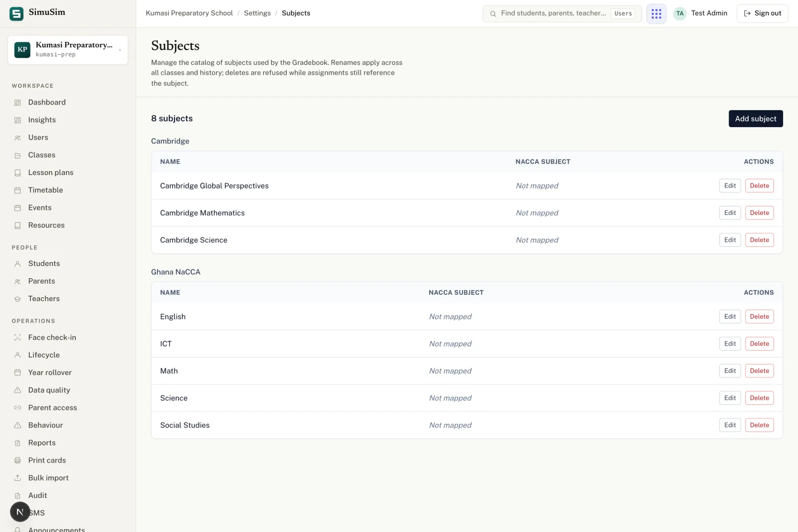Screen dimensions: 798x532
Task: Click the Timetable calendar icon
Action: click(x=17, y=190)
